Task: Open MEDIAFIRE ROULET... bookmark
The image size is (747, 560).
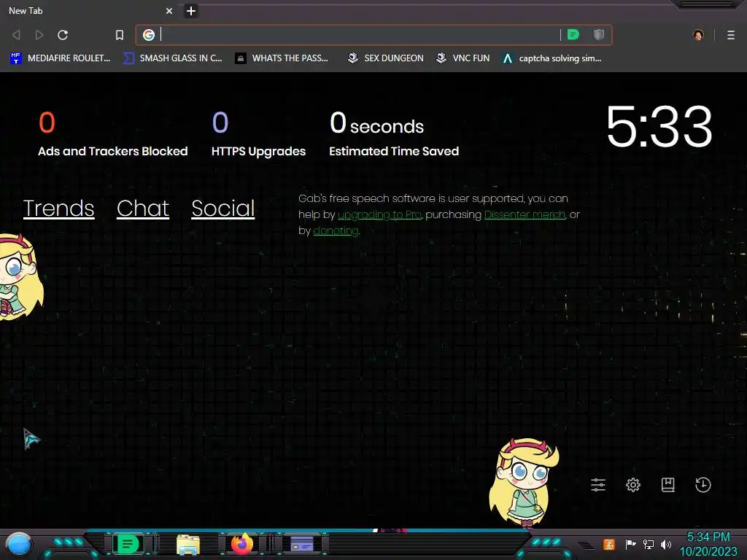Action: pos(60,58)
